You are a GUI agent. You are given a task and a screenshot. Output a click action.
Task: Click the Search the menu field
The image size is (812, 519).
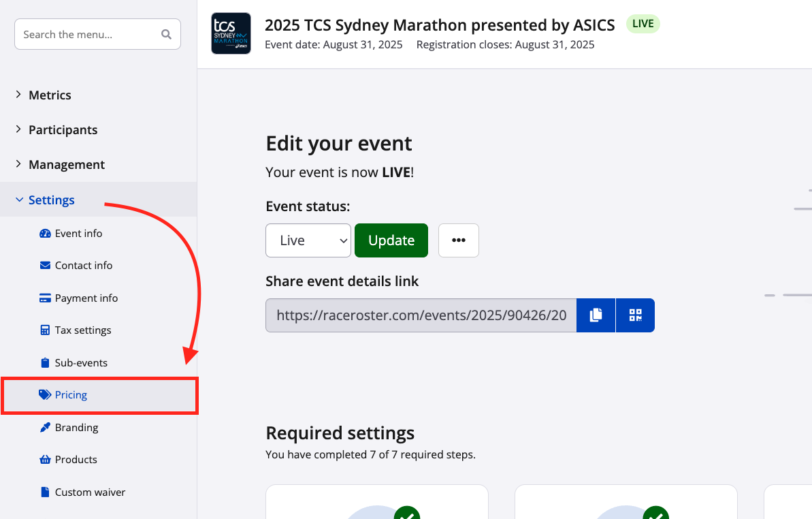(x=88, y=34)
